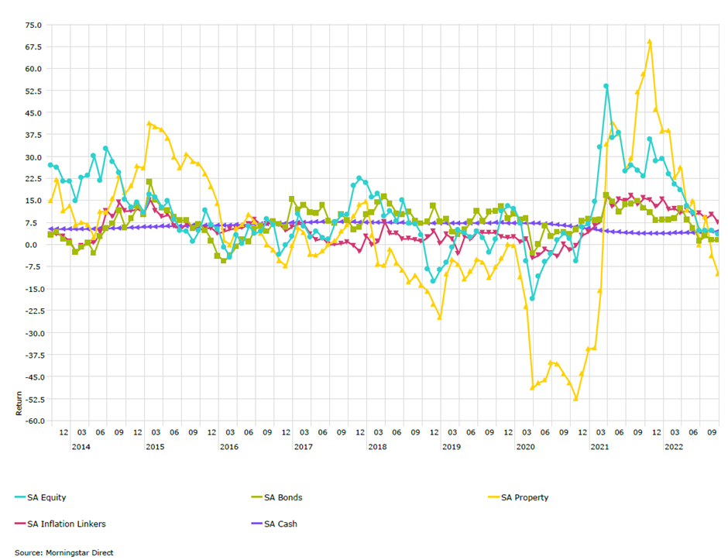
Task: Click the teal SA Equity legend swatch
Action: pyautogui.click(x=20, y=497)
